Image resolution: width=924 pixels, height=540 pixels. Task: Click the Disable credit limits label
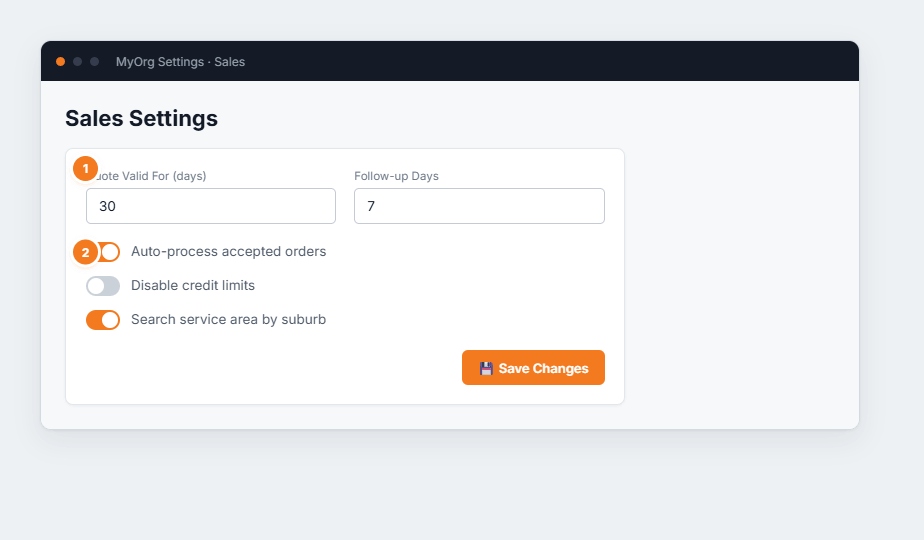(x=193, y=285)
